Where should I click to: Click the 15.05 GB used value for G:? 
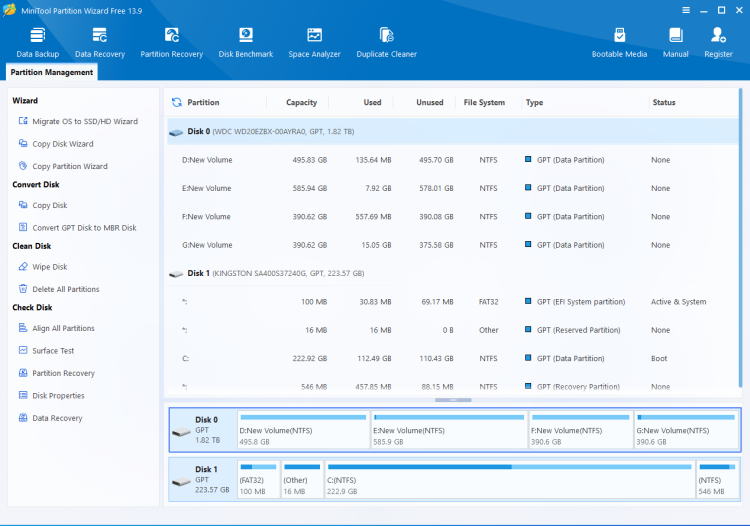click(376, 245)
